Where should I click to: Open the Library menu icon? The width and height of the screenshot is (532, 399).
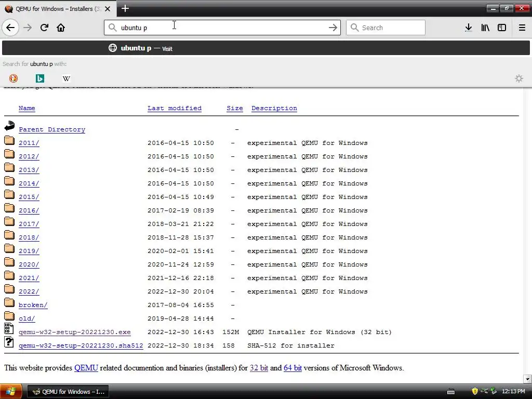(x=485, y=28)
